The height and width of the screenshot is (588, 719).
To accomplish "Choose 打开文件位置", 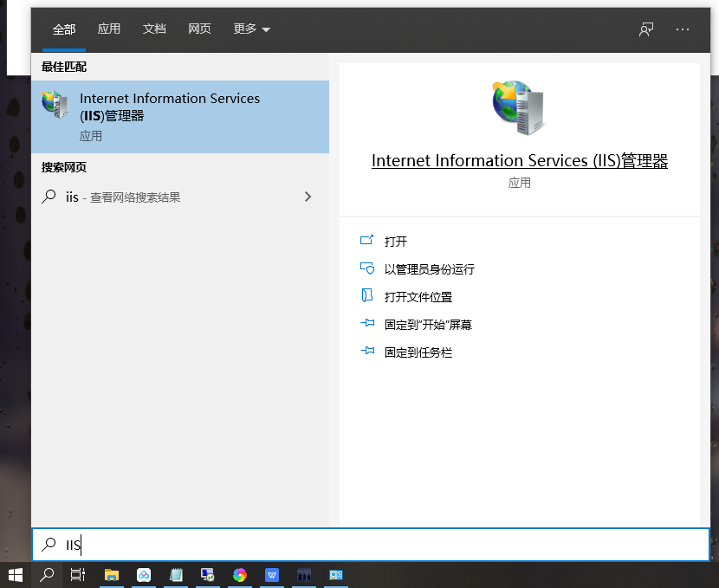I will pyautogui.click(x=418, y=297).
